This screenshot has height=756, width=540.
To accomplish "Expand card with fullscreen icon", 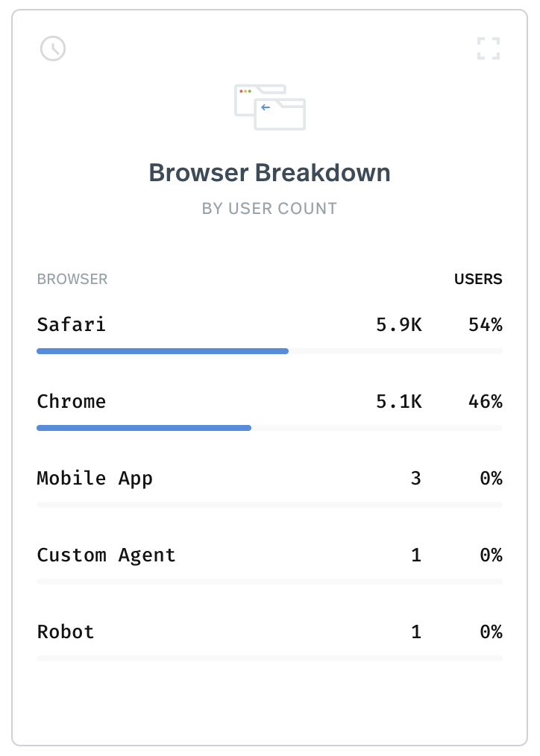I will pos(489,48).
